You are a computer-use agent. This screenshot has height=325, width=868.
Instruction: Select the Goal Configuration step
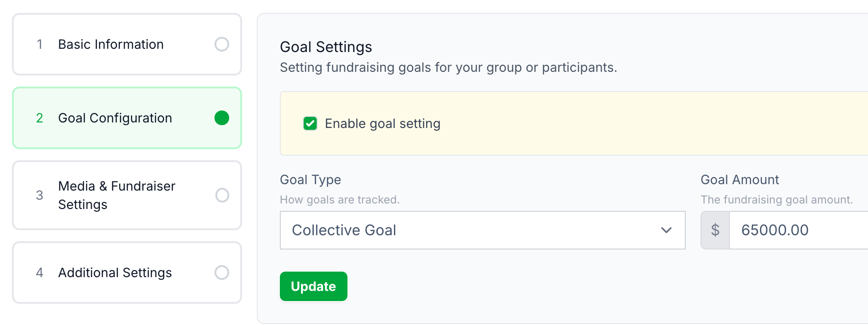115,118
